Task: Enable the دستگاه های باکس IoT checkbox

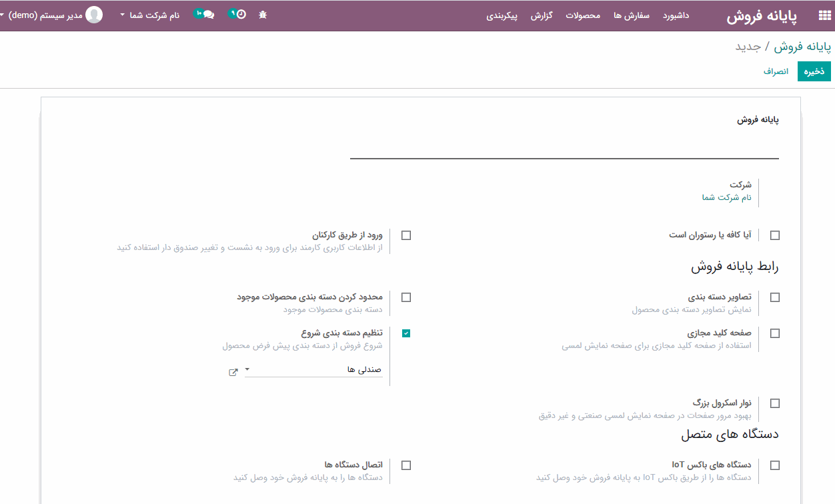Action: (x=774, y=465)
